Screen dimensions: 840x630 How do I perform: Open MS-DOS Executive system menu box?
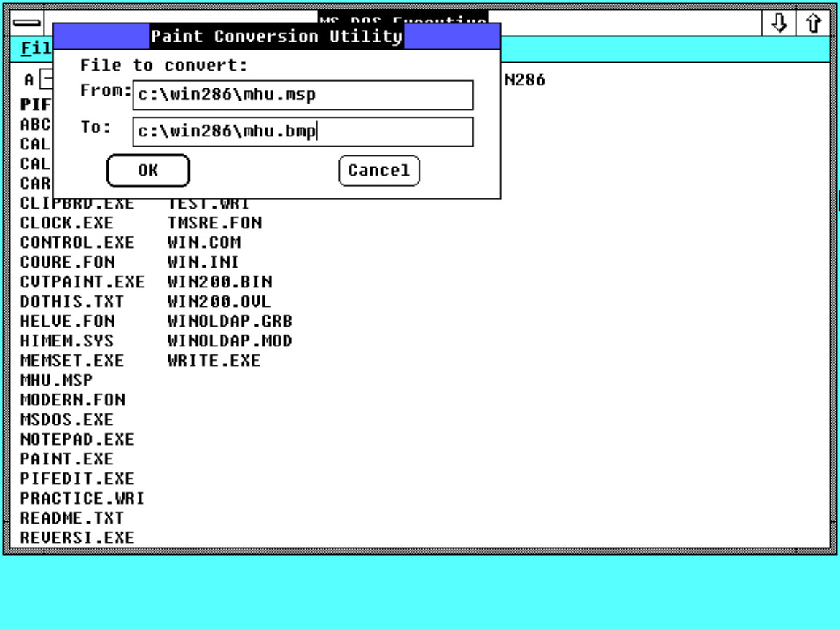pyautogui.click(x=27, y=23)
